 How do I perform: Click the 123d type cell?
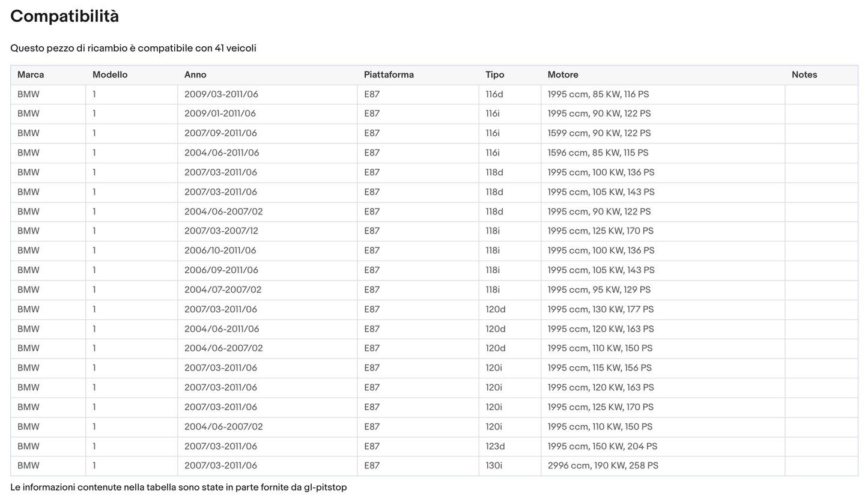tap(495, 446)
